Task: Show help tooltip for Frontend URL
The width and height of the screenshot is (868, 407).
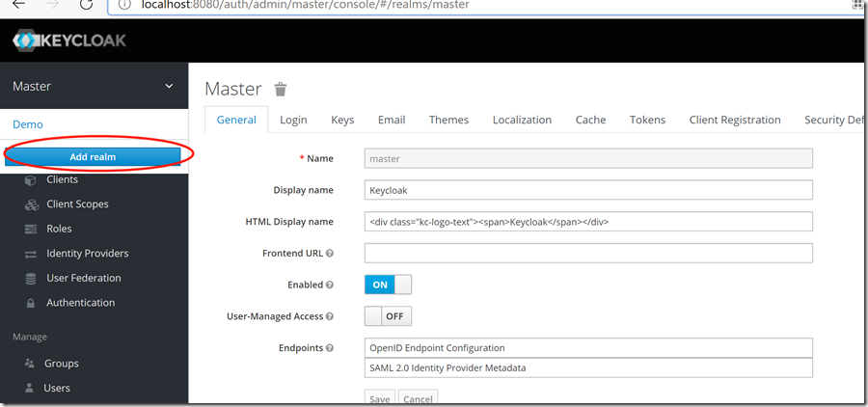Action: click(330, 254)
